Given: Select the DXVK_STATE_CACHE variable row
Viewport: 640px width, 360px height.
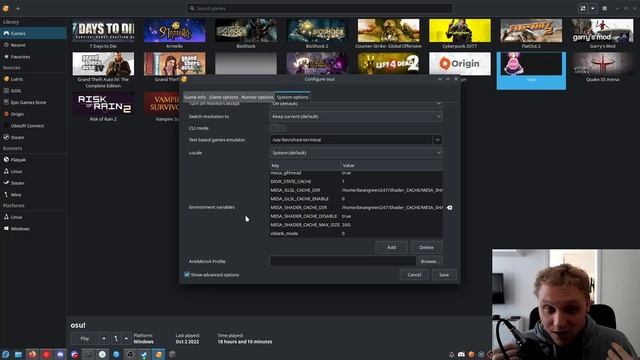Looking at the screenshot, I should (x=356, y=181).
